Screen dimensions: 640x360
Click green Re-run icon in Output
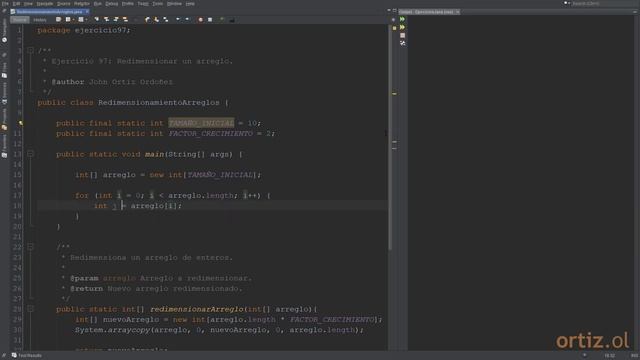click(x=402, y=19)
